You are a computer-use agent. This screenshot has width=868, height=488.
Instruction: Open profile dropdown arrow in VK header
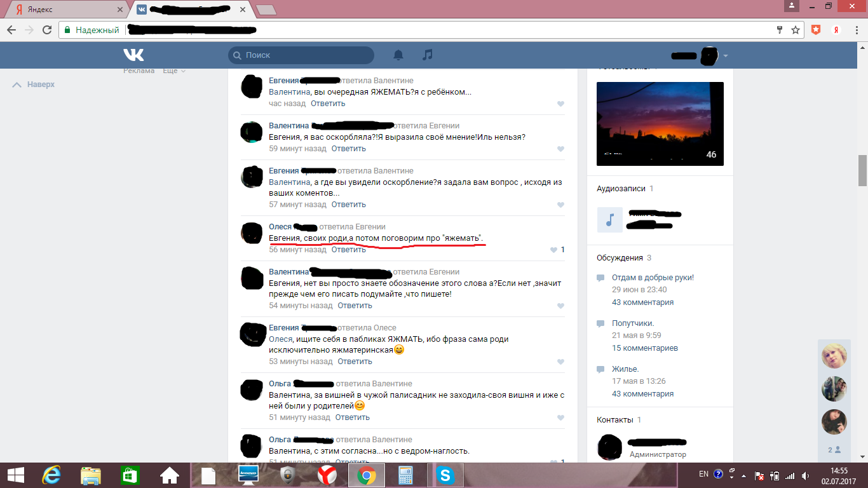(726, 56)
